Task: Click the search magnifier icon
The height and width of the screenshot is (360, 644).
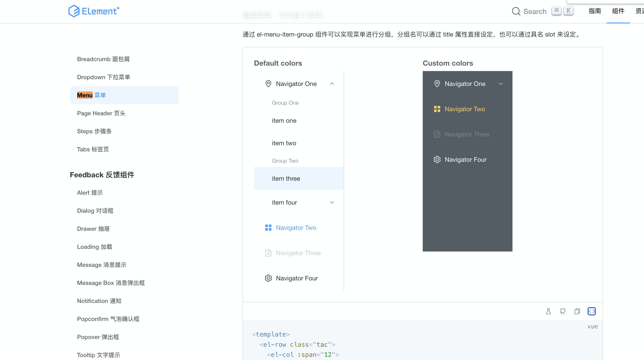Action: (x=516, y=11)
